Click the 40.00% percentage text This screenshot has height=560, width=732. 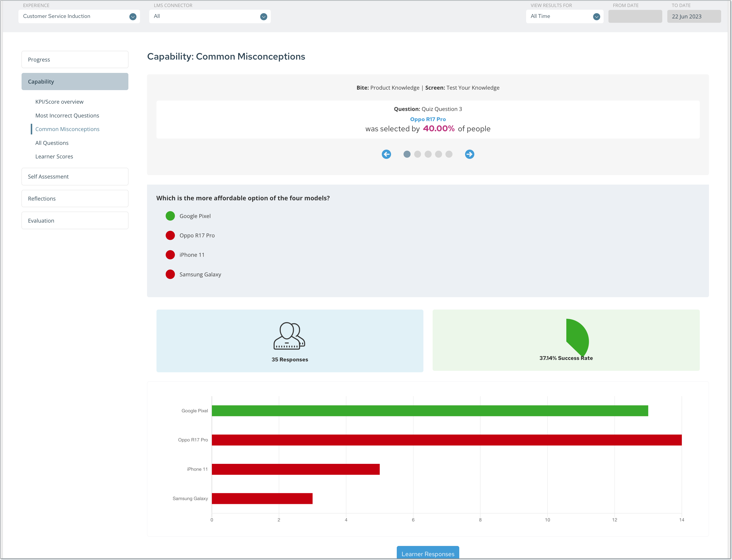point(439,128)
